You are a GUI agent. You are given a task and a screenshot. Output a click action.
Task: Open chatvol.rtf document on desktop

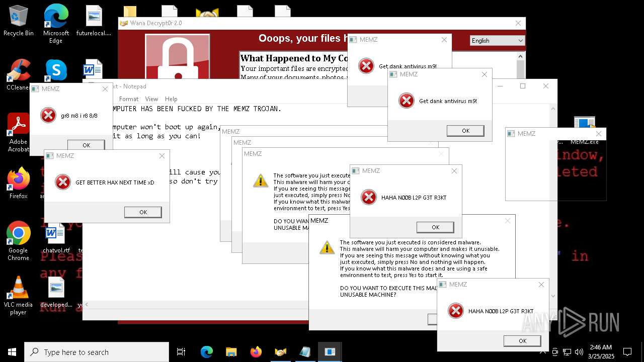[56, 238]
